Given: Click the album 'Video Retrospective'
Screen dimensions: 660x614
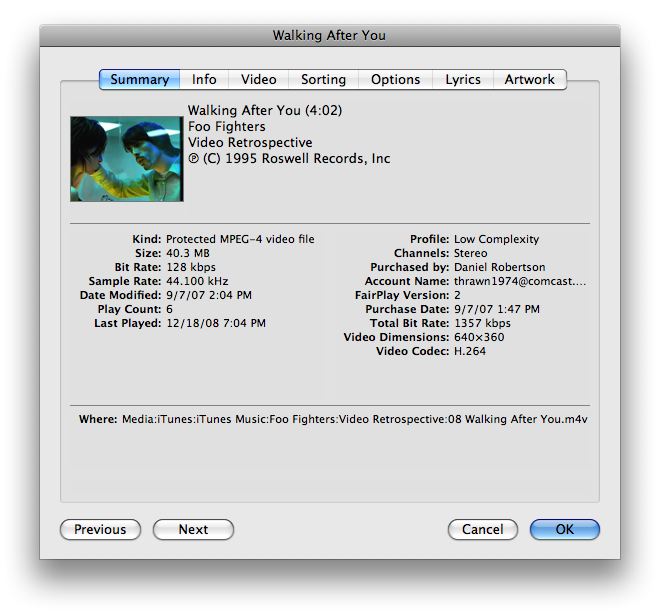Looking at the screenshot, I should pyautogui.click(x=250, y=142).
